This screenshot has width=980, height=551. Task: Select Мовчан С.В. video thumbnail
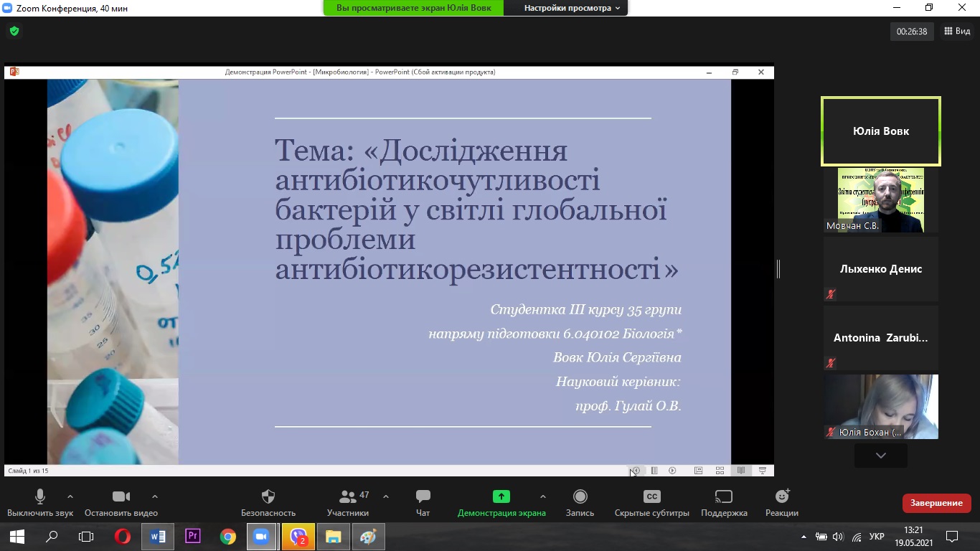(880, 200)
